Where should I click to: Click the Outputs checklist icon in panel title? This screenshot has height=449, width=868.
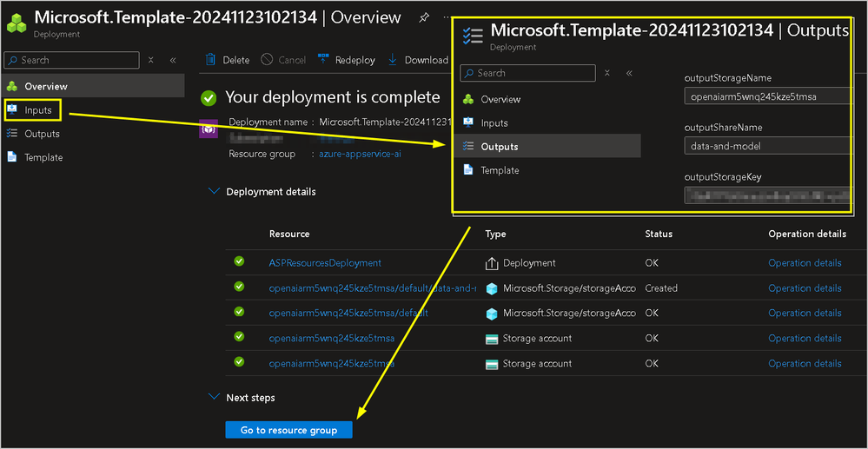click(472, 36)
